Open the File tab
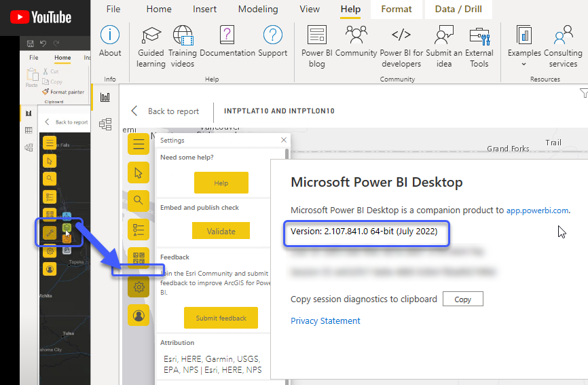 [x=113, y=9]
